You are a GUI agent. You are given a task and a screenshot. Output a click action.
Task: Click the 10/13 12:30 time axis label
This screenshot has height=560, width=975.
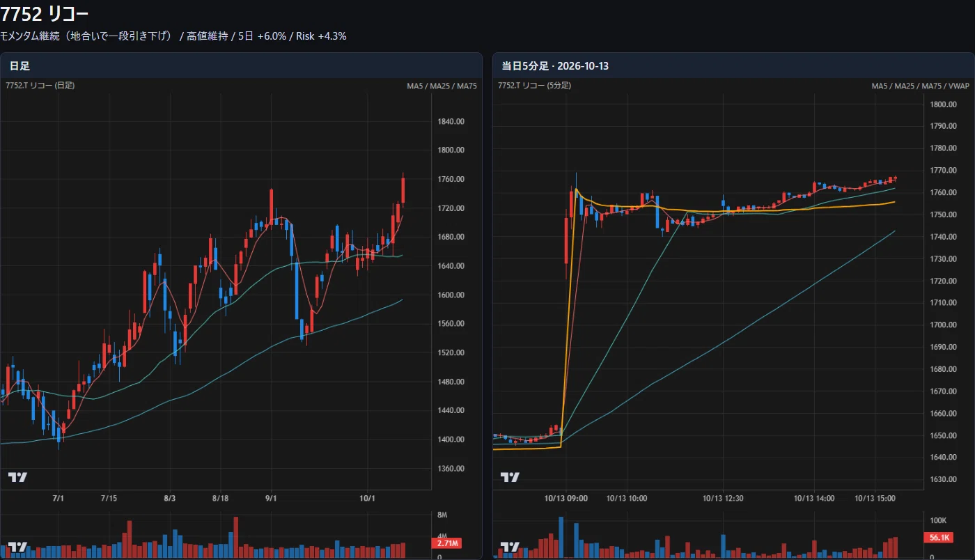tap(723, 499)
